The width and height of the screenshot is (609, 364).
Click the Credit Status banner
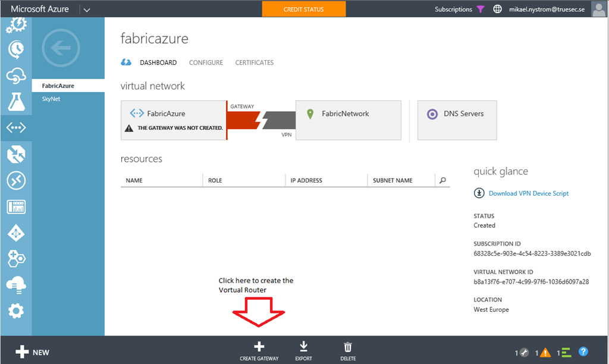point(304,9)
